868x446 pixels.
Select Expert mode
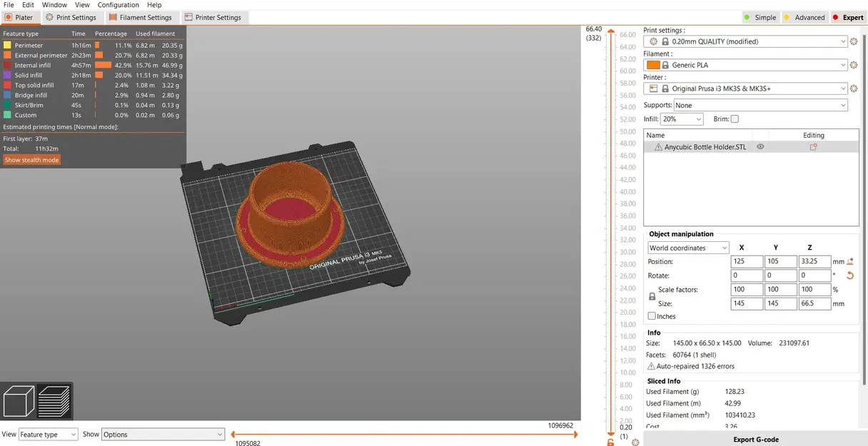(848, 17)
